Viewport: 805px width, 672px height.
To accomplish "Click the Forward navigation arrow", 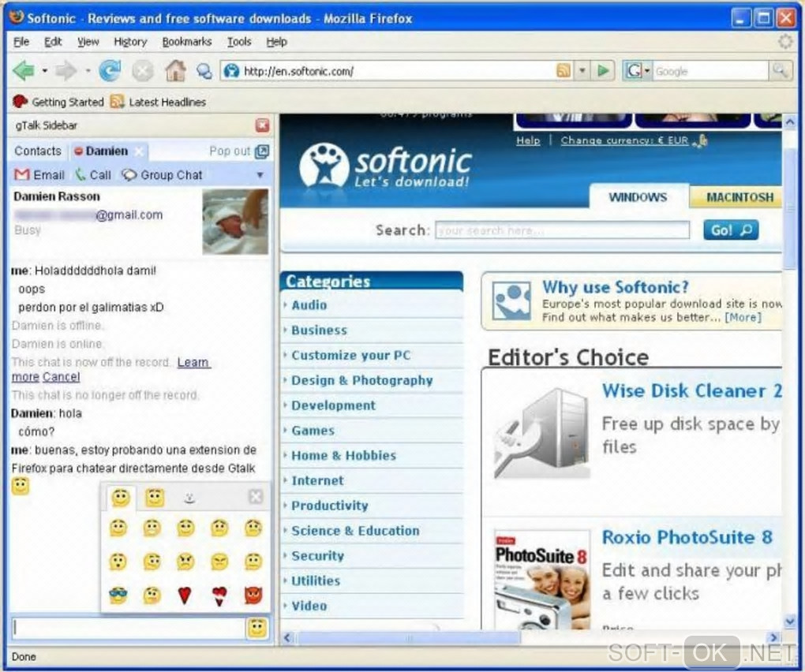I will point(66,70).
